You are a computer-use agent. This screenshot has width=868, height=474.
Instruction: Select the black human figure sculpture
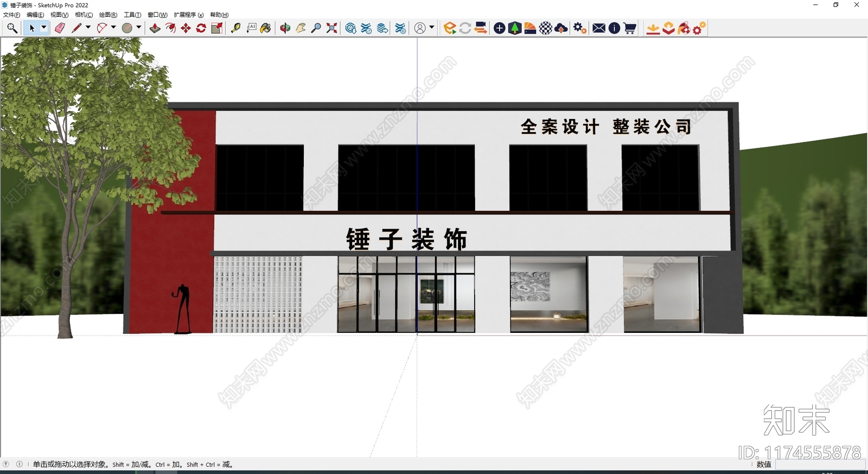[183, 308]
